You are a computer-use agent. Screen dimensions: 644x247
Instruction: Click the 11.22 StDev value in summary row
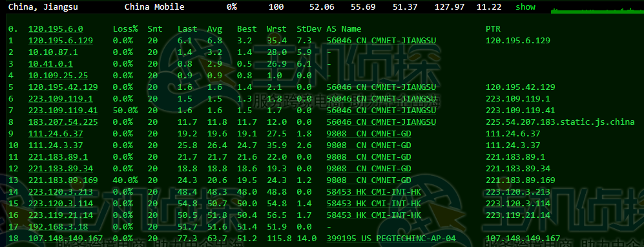click(489, 7)
